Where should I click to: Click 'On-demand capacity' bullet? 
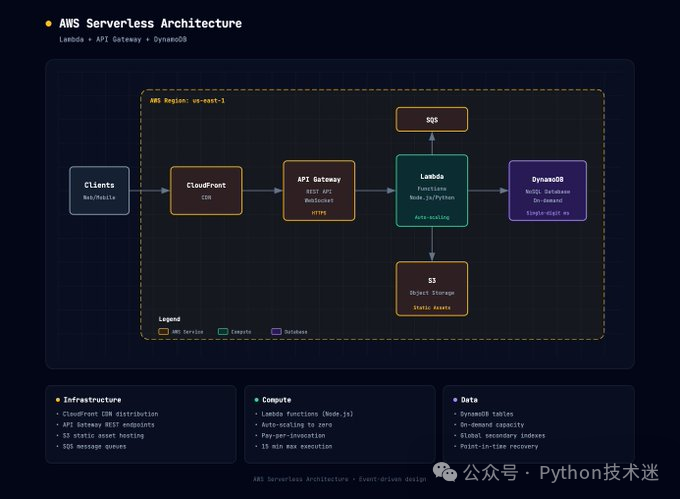coord(492,425)
